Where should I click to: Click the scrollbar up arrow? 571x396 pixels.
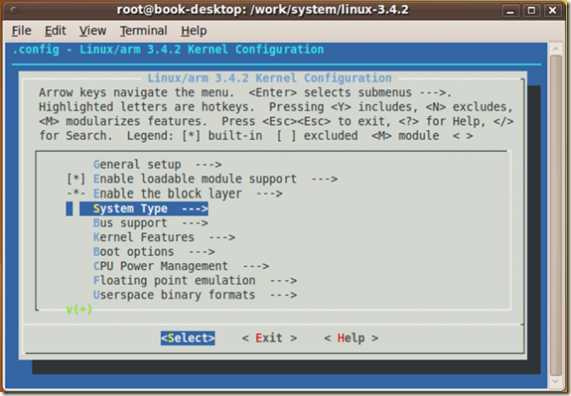click(x=556, y=48)
